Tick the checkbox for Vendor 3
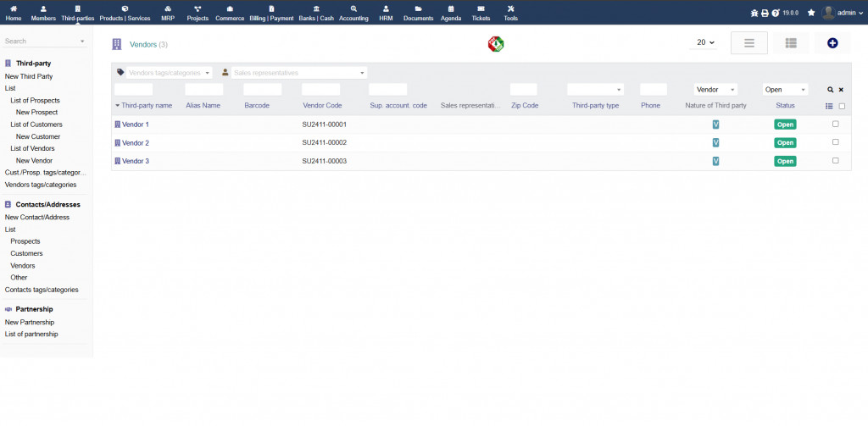The height and width of the screenshot is (426, 868). pos(836,160)
